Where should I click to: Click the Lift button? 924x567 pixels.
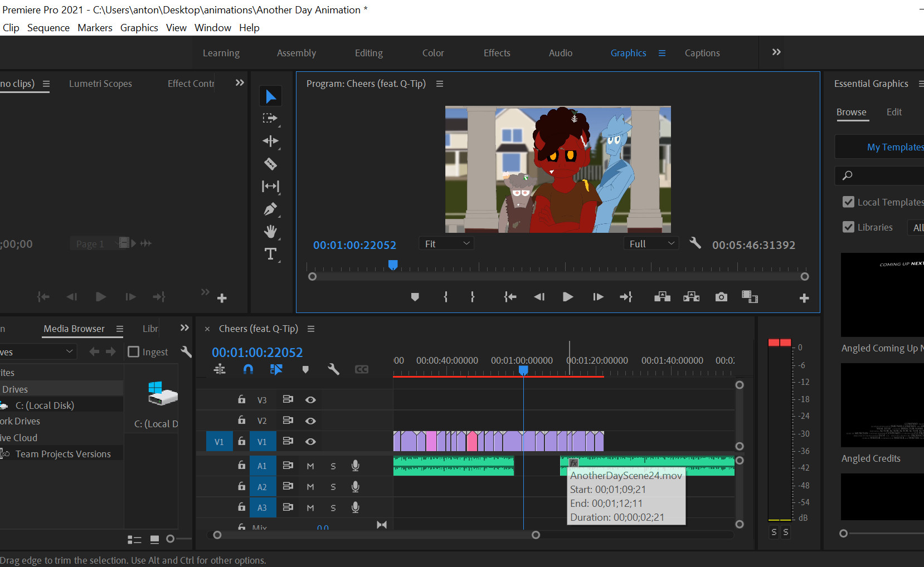(x=662, y=297)
